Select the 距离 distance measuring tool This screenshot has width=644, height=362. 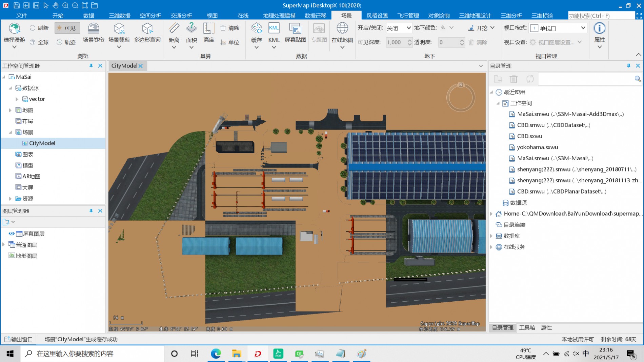click(x=174, y=36)
